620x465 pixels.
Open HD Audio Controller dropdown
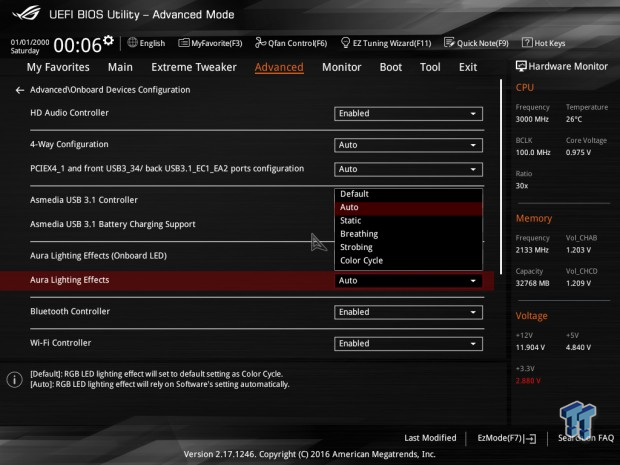(x=408, y=113)
